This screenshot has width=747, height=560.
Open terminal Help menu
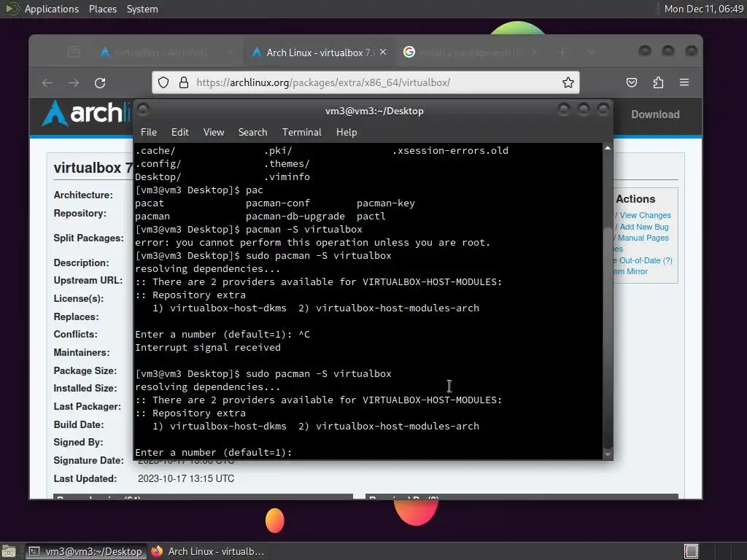tap(347, 133)
